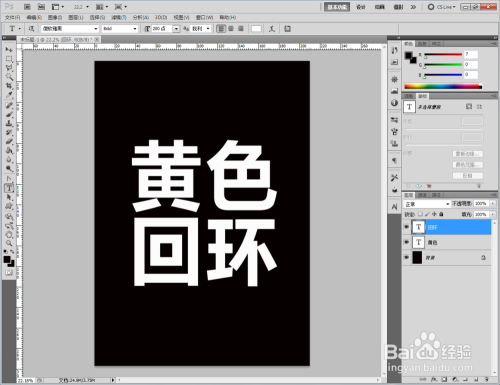500x385 pixels.
Task: Select the Brush tool
Action: (9, 114)
